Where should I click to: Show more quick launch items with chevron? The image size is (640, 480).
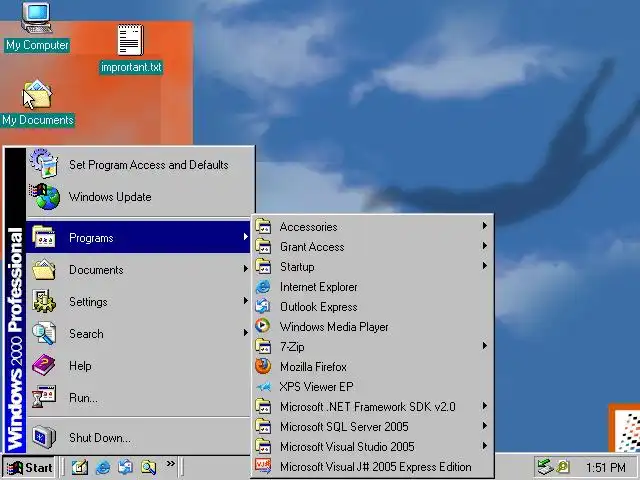pos(171,463)
